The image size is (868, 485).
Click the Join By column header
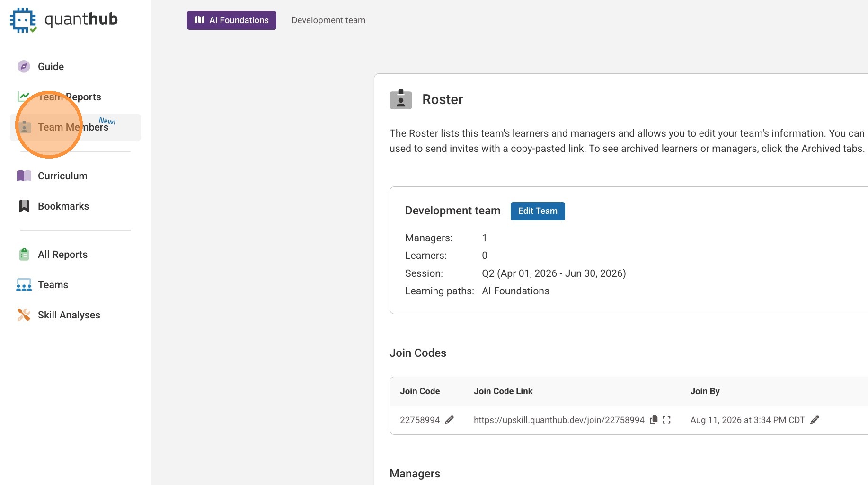tap(705, 391)
